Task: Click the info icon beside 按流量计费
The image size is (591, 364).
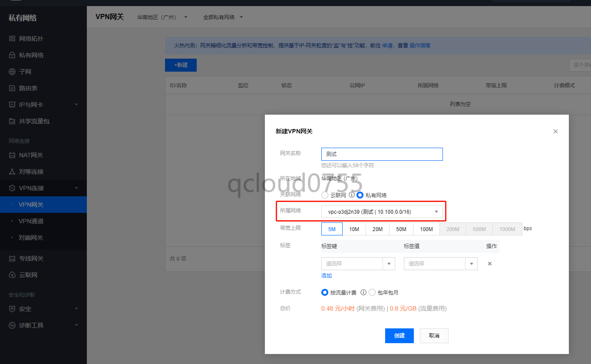Action: (363, 292)
